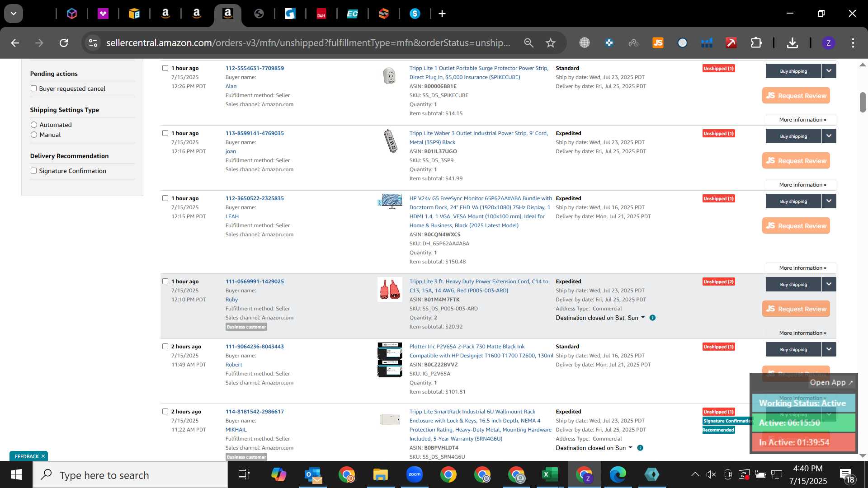Check Buyer requested cancel filter

[x=33, y=89]
